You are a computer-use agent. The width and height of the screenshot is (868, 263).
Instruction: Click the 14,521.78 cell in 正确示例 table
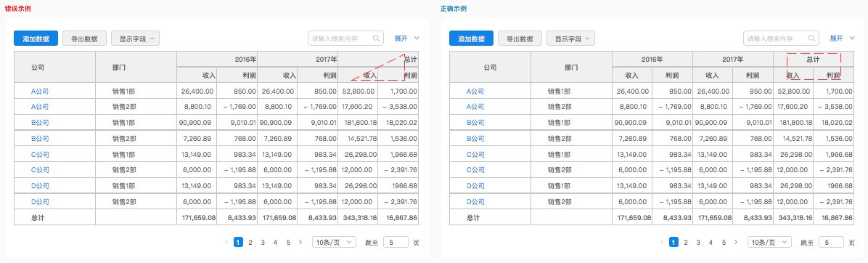point(793,139)
